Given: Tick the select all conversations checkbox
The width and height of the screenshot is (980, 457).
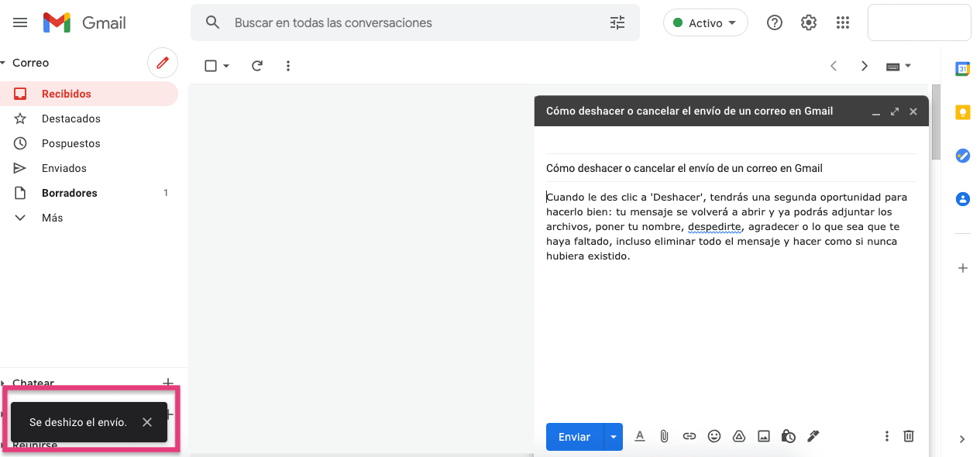Looking at the screenshot, I should coord(210,66).
